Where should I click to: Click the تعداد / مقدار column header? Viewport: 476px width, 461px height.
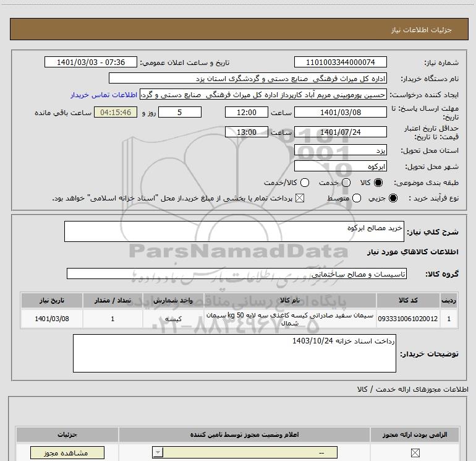click(x=113, y=300)
